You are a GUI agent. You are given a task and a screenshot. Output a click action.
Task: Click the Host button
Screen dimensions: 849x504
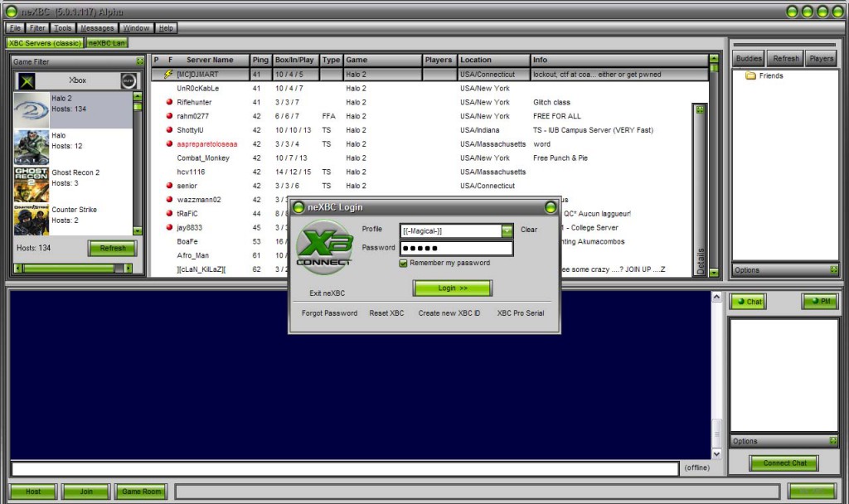tap(33, 492)
